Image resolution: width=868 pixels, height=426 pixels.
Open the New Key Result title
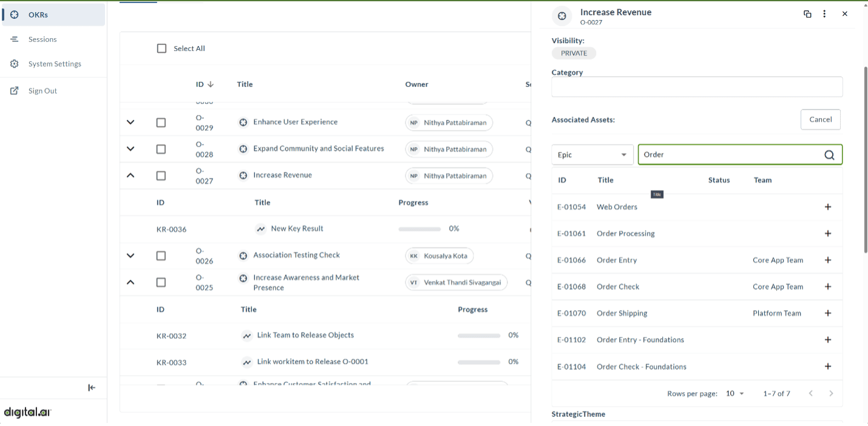click(x=297, y=229)
